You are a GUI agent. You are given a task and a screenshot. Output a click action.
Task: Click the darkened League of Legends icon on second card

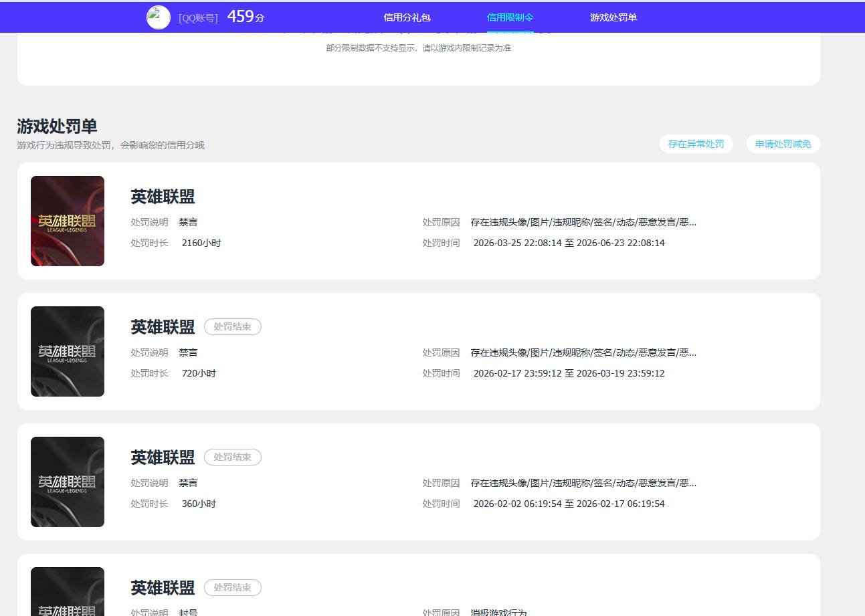tap(67, 351)
